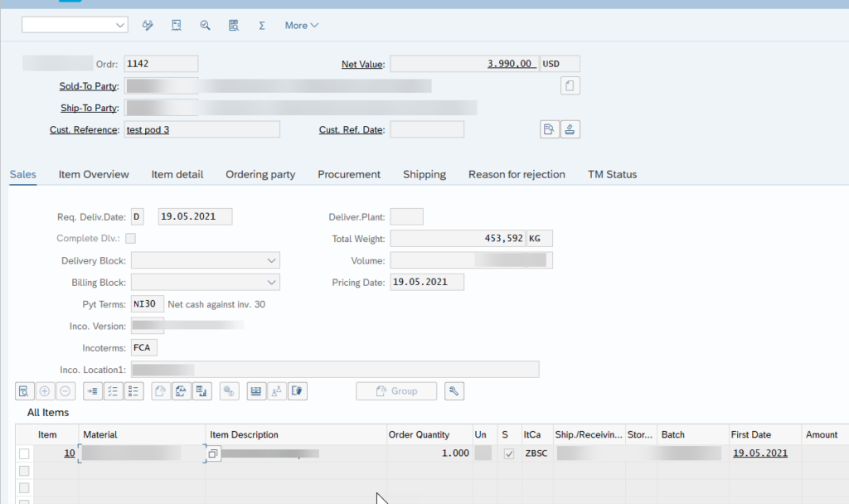Screen dimensions: 849x504
Task: Click the header attachment clip icon button
Action: click(570, 128)
